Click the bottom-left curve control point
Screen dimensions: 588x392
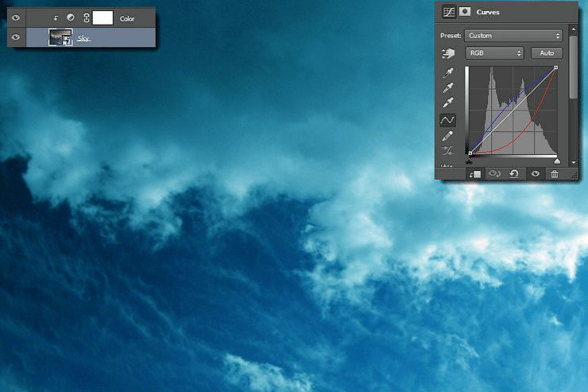coord(470,153)
